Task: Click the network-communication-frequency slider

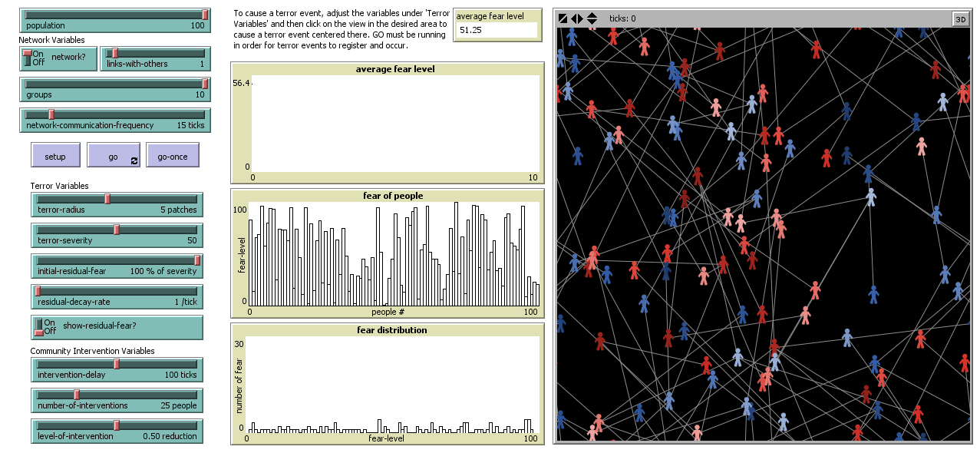Action: pyautogui.click(x=115, y=120)
